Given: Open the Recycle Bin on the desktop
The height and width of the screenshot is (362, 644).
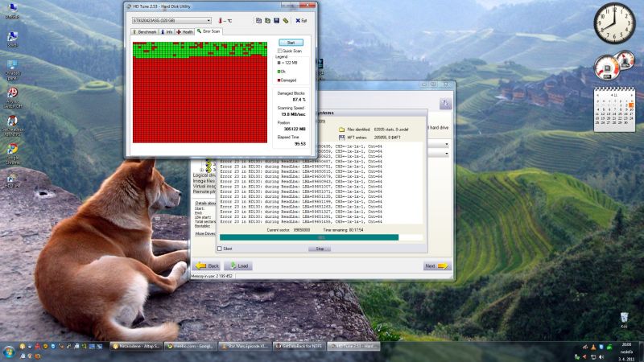Looking at the screenshot, I should (x=625, y=319).
